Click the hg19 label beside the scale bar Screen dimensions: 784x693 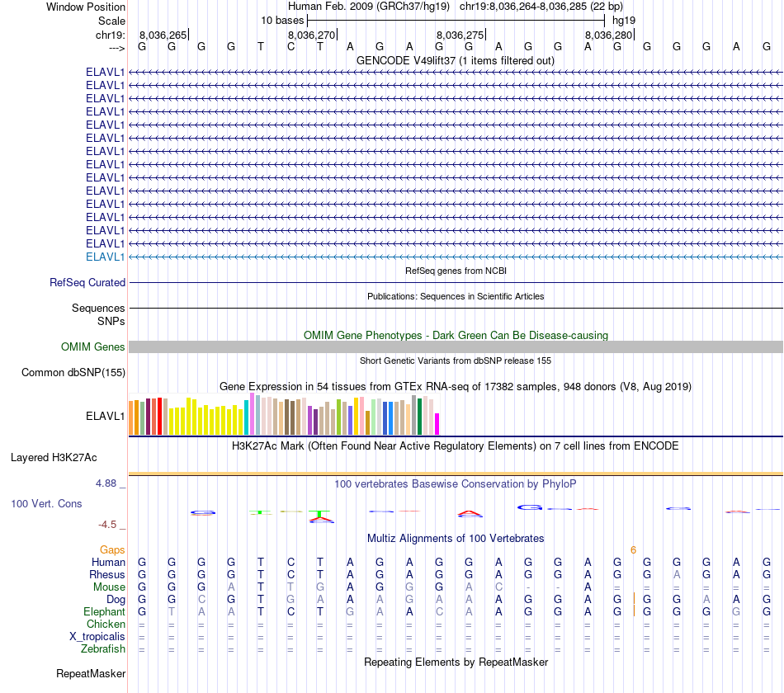click(x=624, y=21)
